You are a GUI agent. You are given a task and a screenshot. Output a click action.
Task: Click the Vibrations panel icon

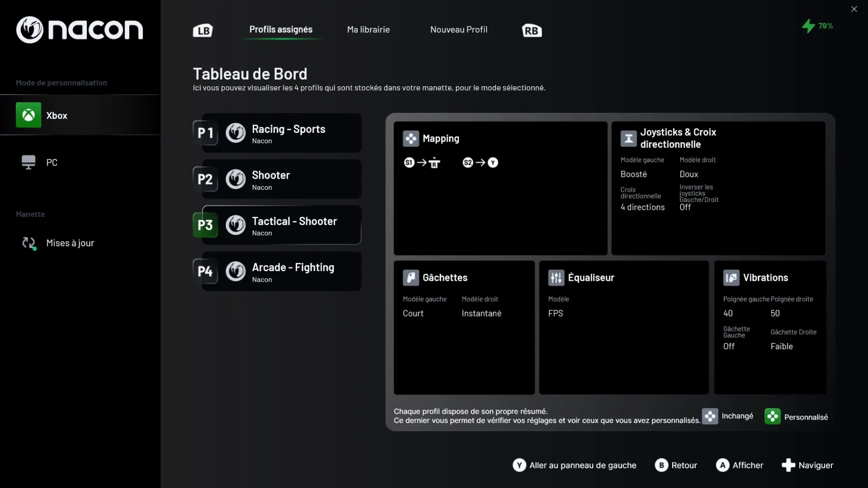[731, 277]
